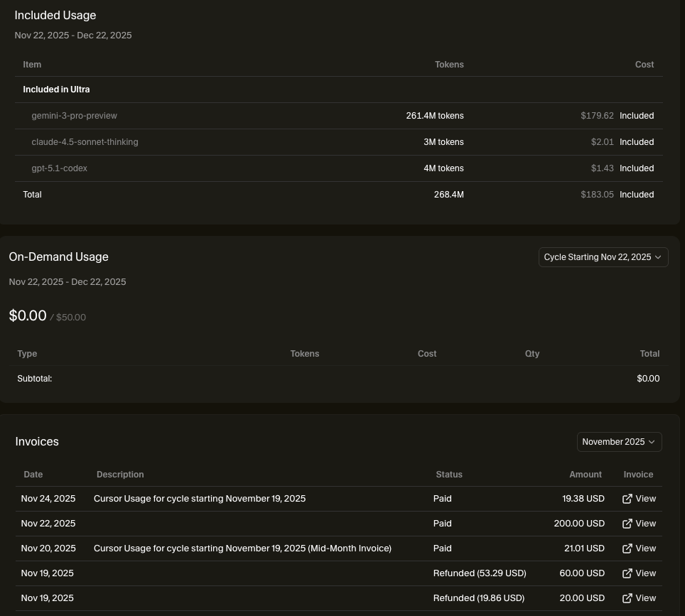This screenshot has height=616, width=685.
Task: Click the Tokens column header in Included Usage
Action: 449,65
